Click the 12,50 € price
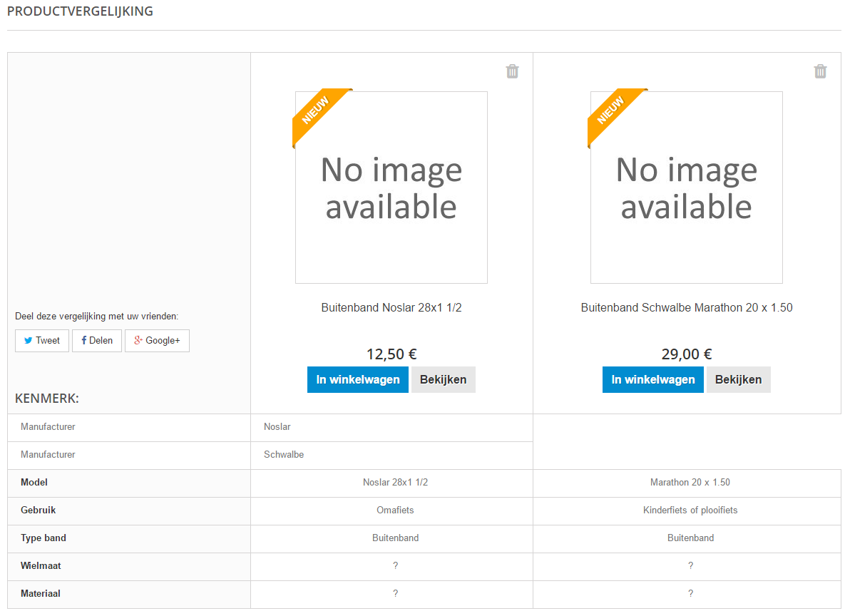This screenshot has height=616, width=845. (391, 354)
